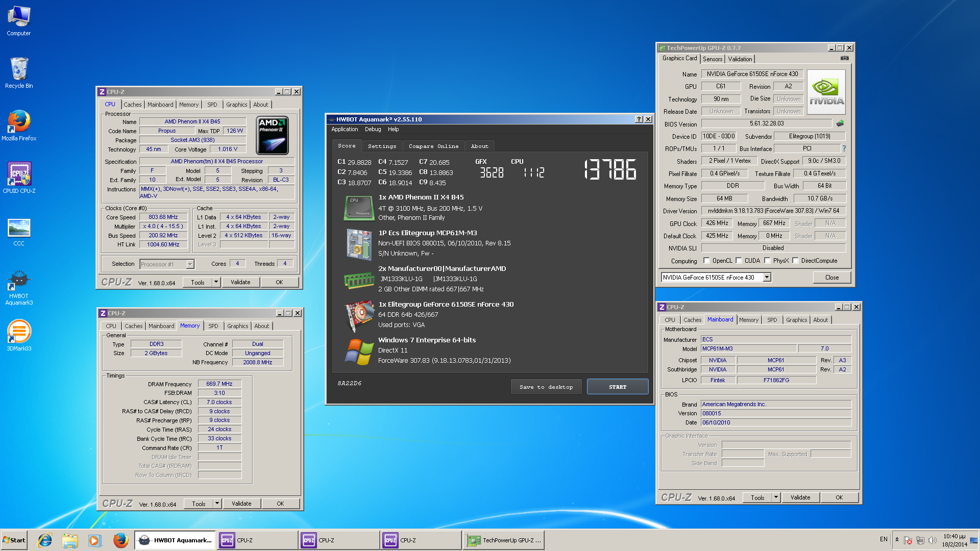Enable the OpenCL checkbox in GPU-Z
The image size is (980, 551).
tap(706, 261)
